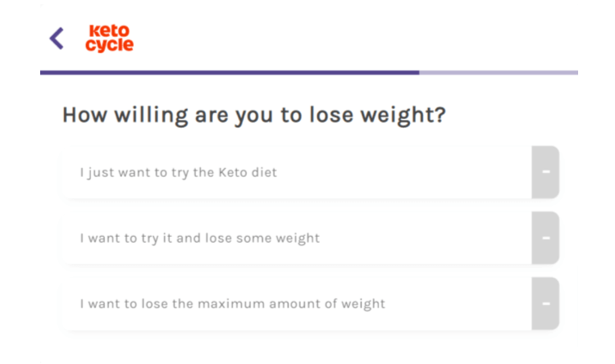Viewport: 615px width, 364px height.
Task: Open the Keto Cycle logo
Action: point(109,39)
